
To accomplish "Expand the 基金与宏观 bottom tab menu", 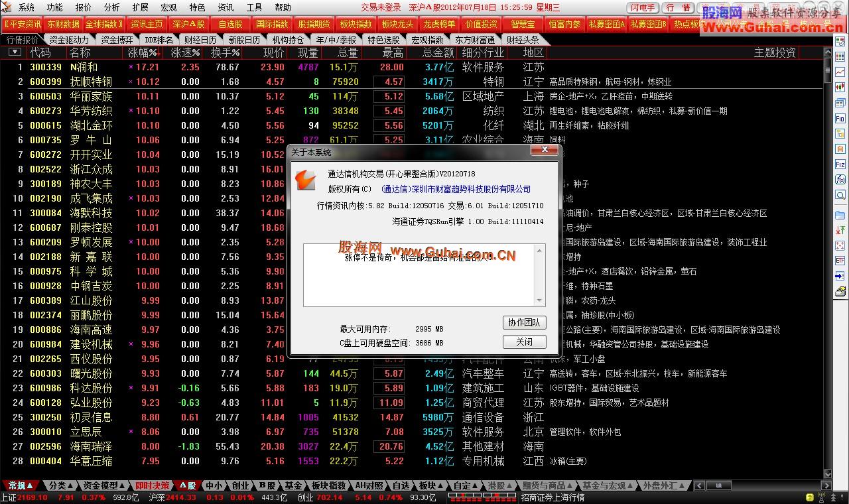I will click(631, 485).
